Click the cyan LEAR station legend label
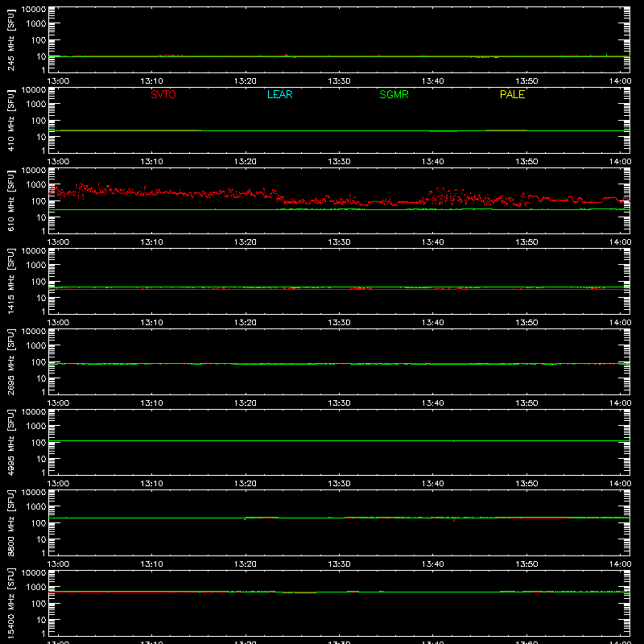644x644 pixels. point(279,94)
